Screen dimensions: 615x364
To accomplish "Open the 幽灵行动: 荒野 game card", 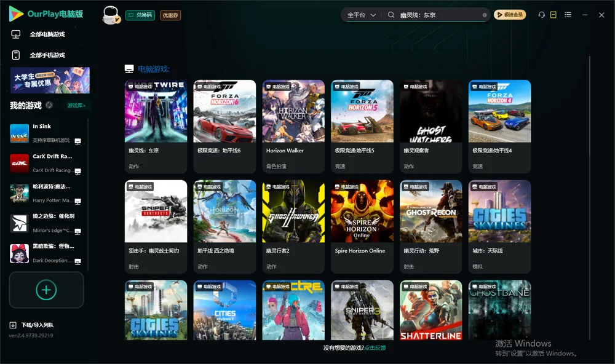I will coord(430,226).
